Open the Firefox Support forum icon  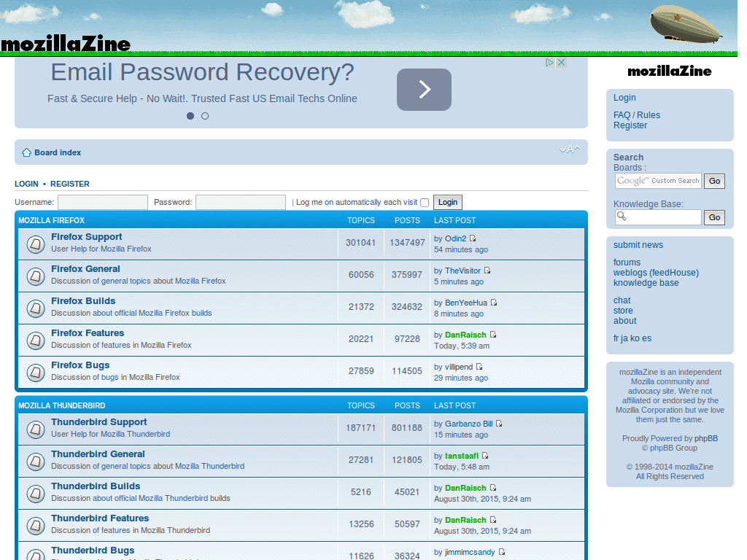(x=36, y=244)
